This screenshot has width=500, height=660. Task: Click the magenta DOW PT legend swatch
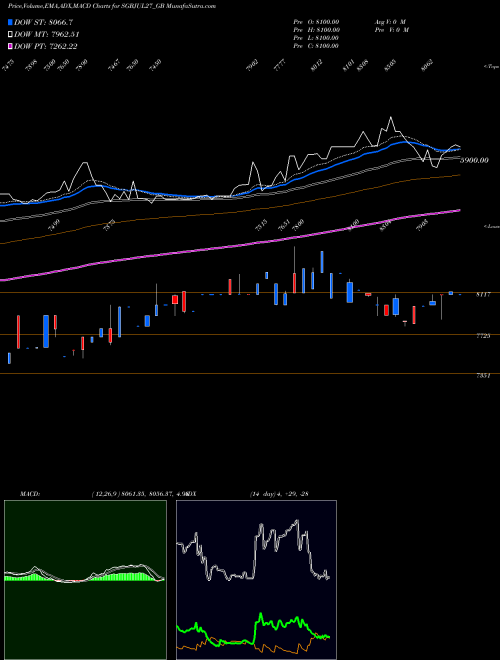point(10,46)
